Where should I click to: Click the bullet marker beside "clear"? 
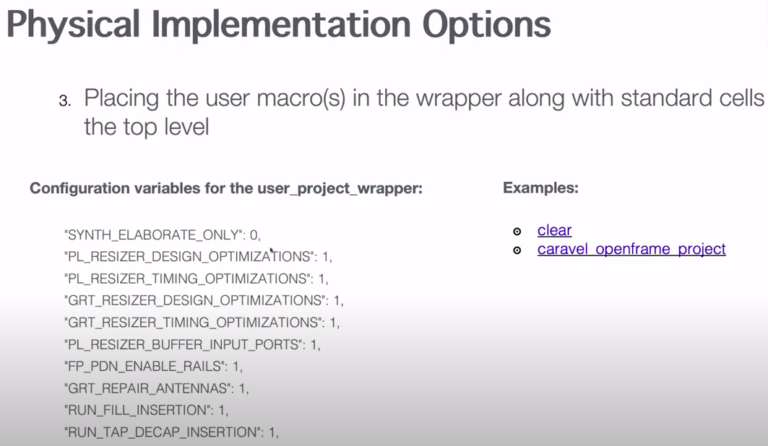tap(517, 232)
